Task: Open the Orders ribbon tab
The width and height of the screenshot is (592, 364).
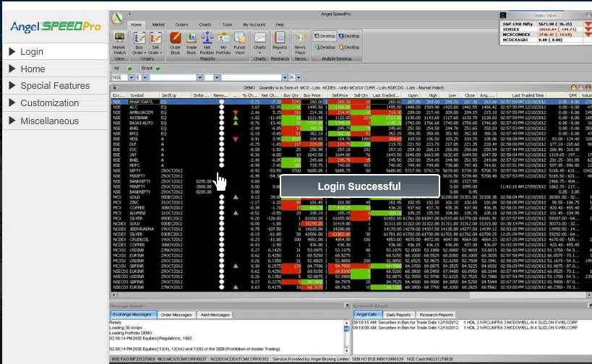Action: click(181, 25)
